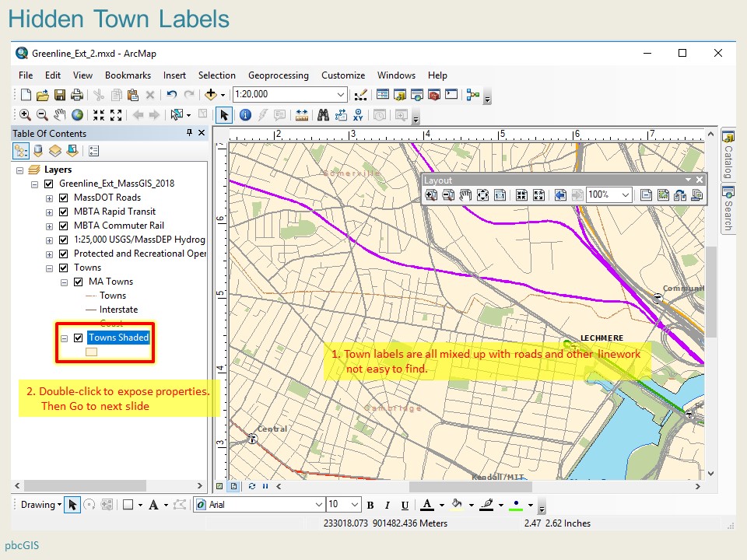The width and height of the screenshot is (747, 560).
Task: Activate the Identify info tool
Action: tap(245, 115)
